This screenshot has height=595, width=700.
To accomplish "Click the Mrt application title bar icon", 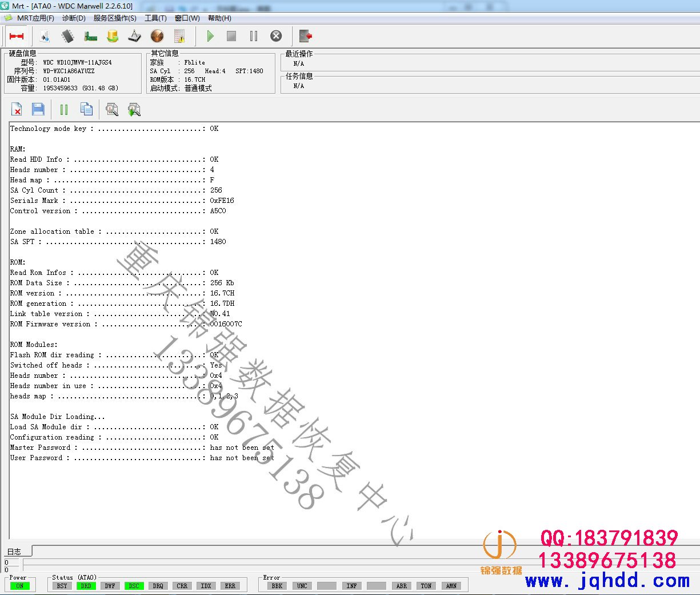I will (x=5, y=6).
